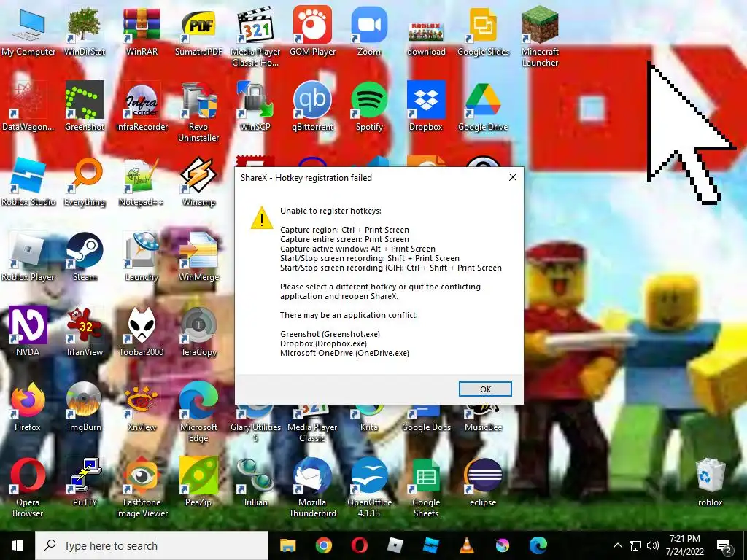Select the GOM Player desktop icon
This screenshot has width=747, height=560.
tap(312, 31)
